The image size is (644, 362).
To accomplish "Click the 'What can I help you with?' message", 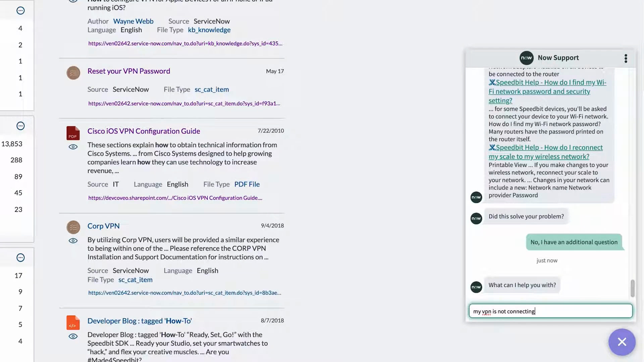I will pos(522,285).
